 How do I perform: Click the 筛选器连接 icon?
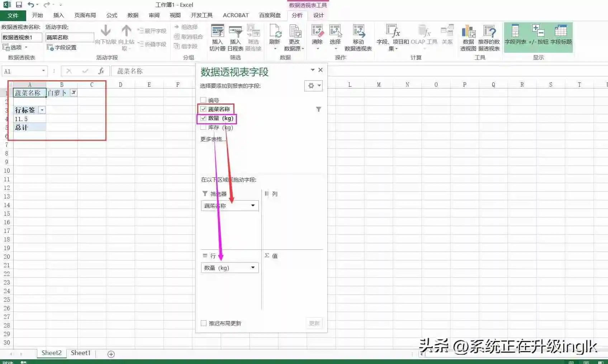[x=253, y=38]
